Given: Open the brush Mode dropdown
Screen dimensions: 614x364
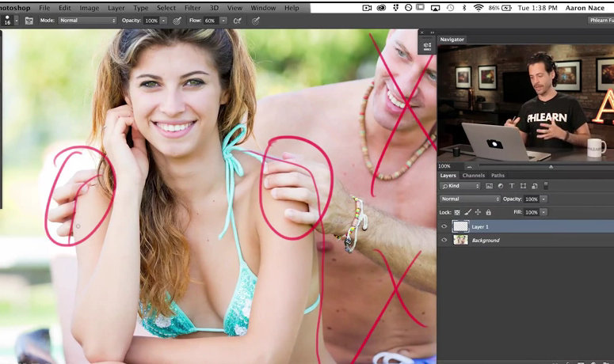Looking at the screenshot, I should pos(87,21).
